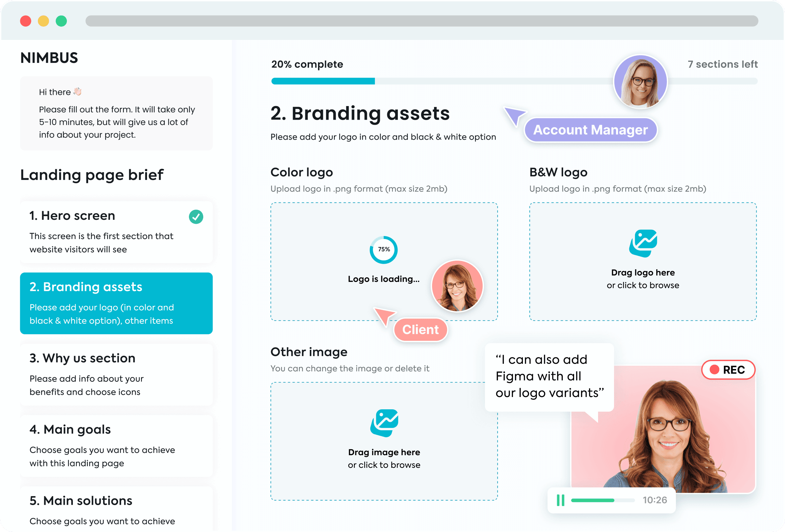This screenshot has height=532, width=785.
Task: Open the 3. Why us section
Action: 116,374
